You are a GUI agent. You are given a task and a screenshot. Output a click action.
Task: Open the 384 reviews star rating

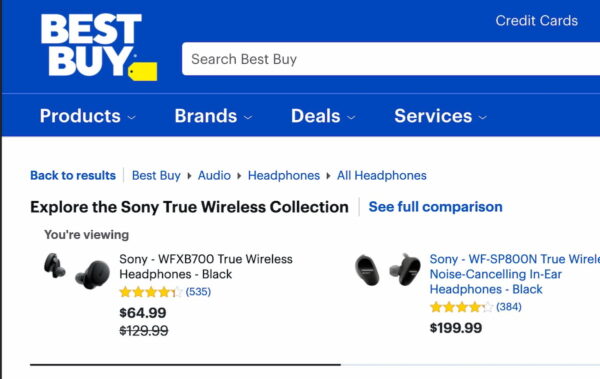click(x=476, y=307)
